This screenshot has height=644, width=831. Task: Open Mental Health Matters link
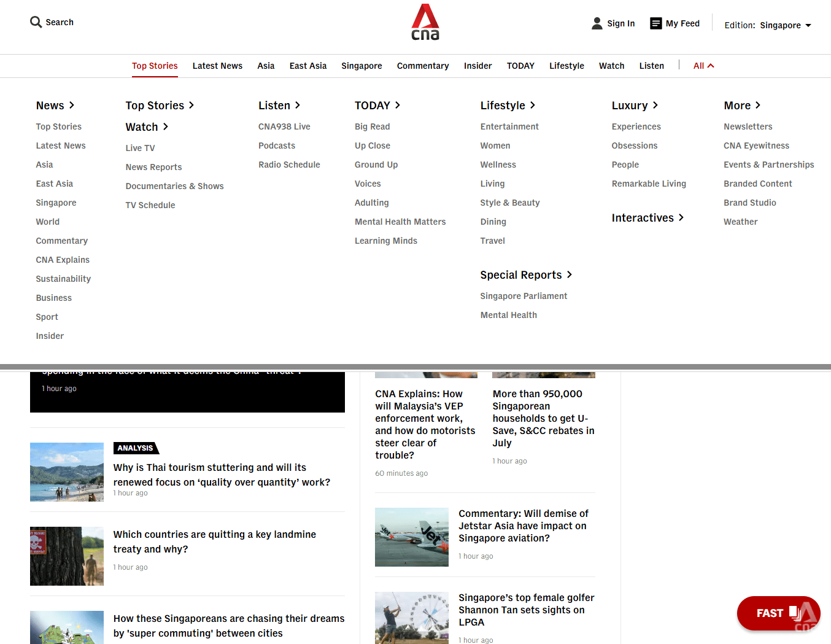[400, 222]
